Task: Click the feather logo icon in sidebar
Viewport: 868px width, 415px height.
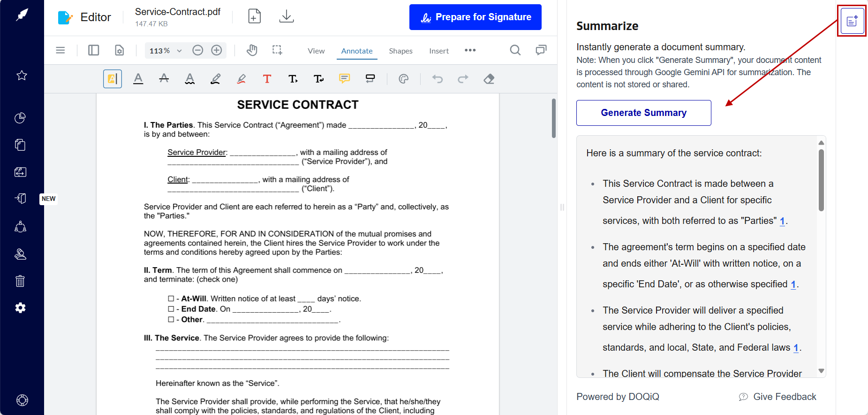Action: 22,15
